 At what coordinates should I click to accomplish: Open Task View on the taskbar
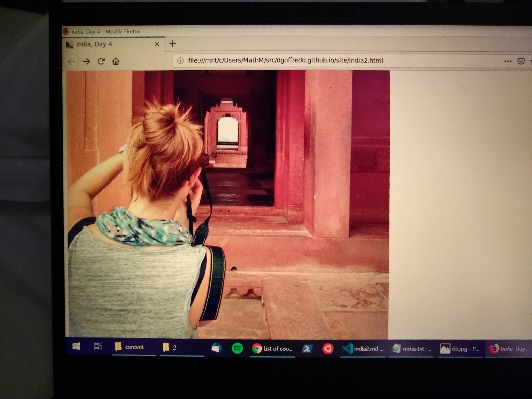[x=97, y=347]
